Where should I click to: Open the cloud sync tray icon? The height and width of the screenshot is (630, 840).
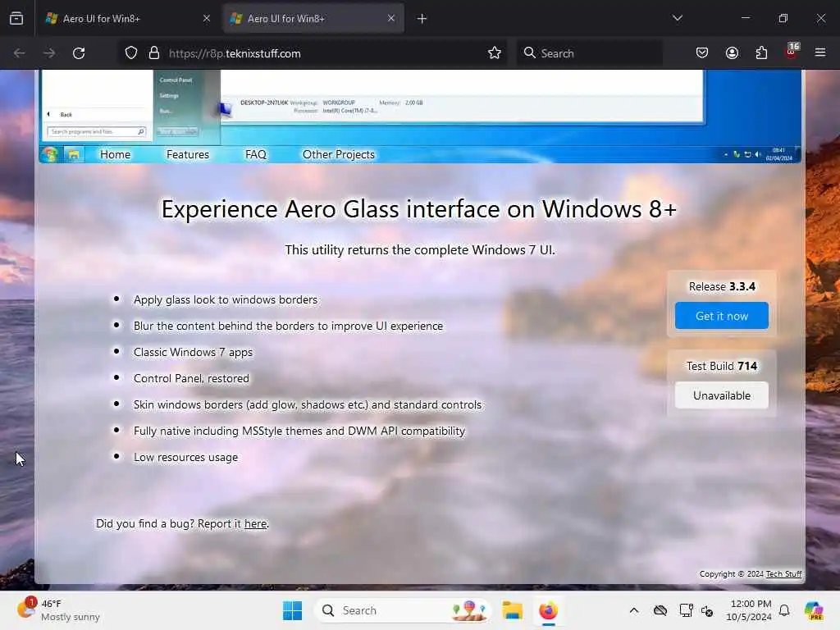660,610
